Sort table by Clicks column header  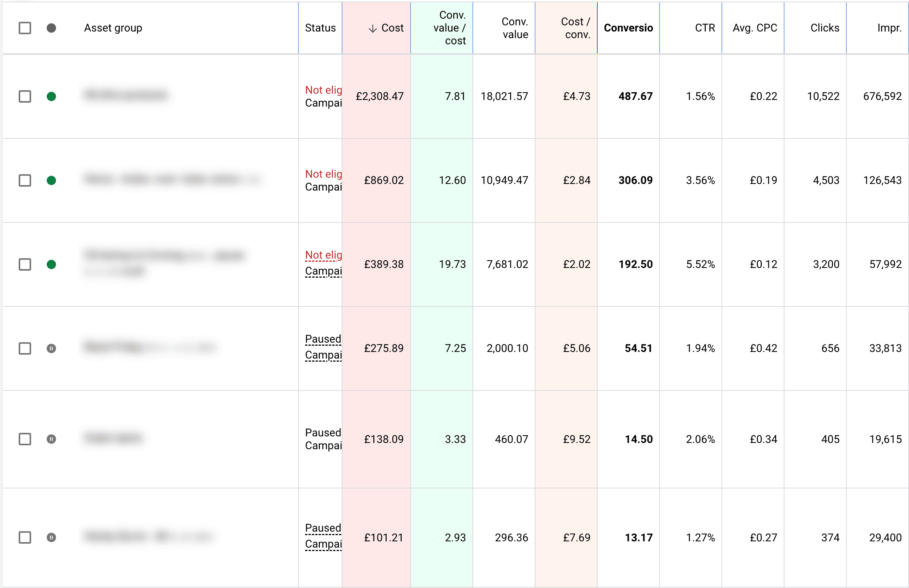(825, 28)
